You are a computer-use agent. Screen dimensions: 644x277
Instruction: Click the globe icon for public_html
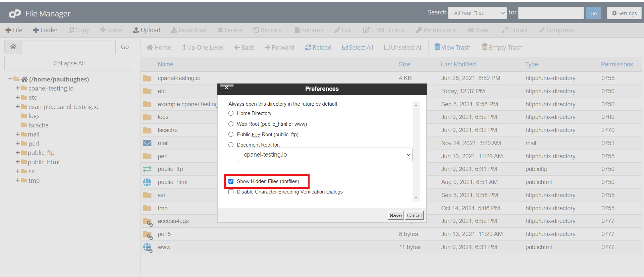[x=147, y=182]
